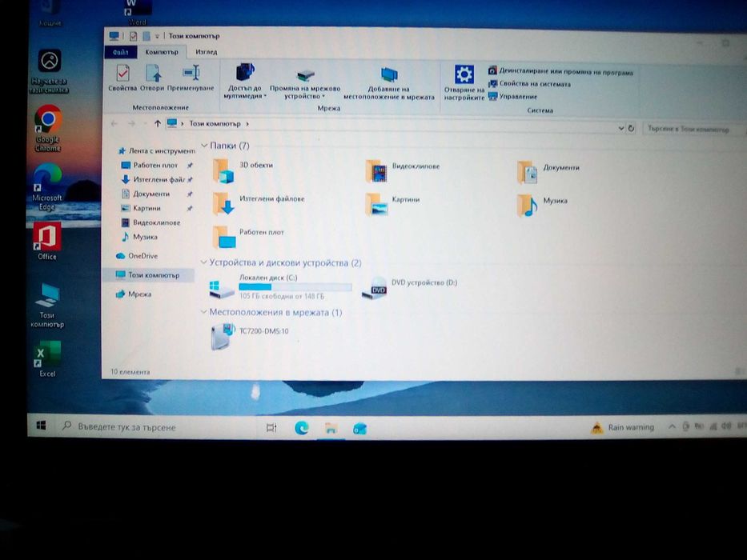747x560 pixels.
Task: Select DVD устройство (D:)
Action: (x=409, y=287)
